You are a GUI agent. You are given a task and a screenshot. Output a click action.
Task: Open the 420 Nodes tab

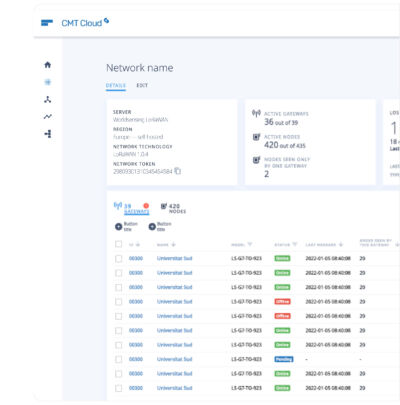(173, 209)
